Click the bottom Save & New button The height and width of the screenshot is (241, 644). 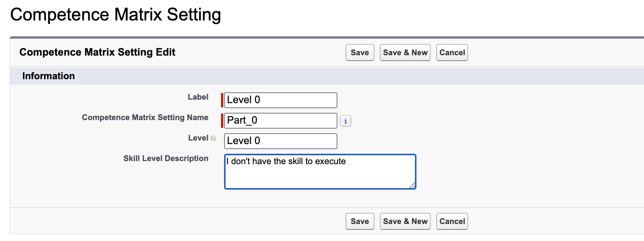(x=405, y=221)
